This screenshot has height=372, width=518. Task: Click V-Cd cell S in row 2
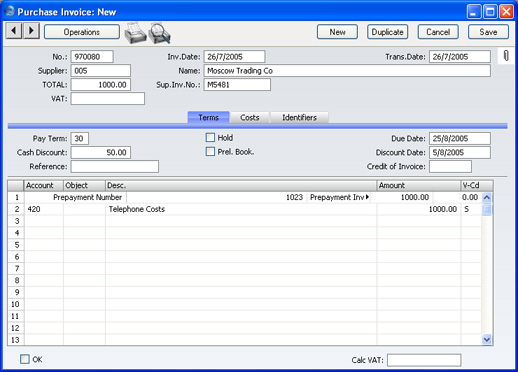(x=471, y=209)
